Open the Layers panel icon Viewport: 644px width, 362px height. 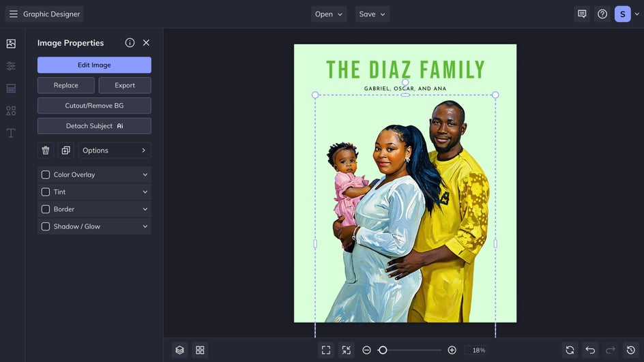click(x=179, y=350)
